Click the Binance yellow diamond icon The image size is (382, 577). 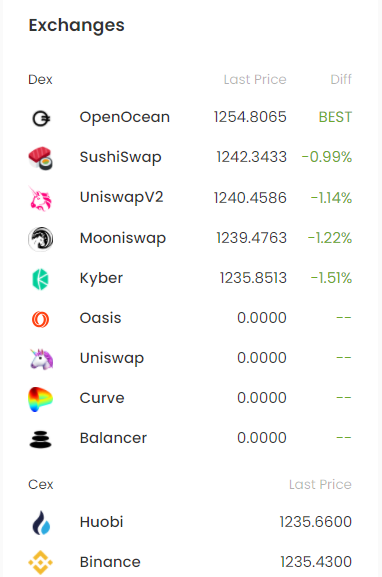[x=40, y=563]
